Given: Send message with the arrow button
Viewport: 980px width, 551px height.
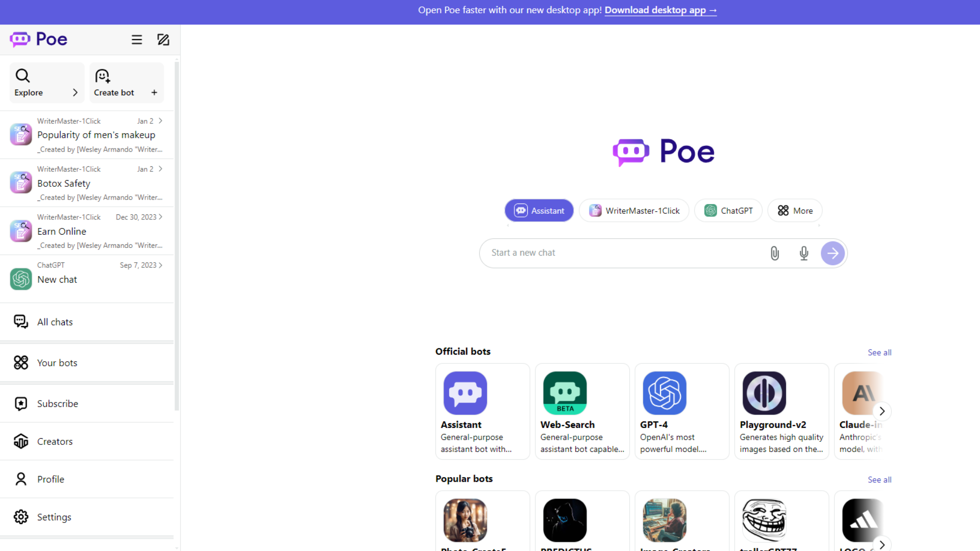Looking at the screenshot, I should pos(832,253).
